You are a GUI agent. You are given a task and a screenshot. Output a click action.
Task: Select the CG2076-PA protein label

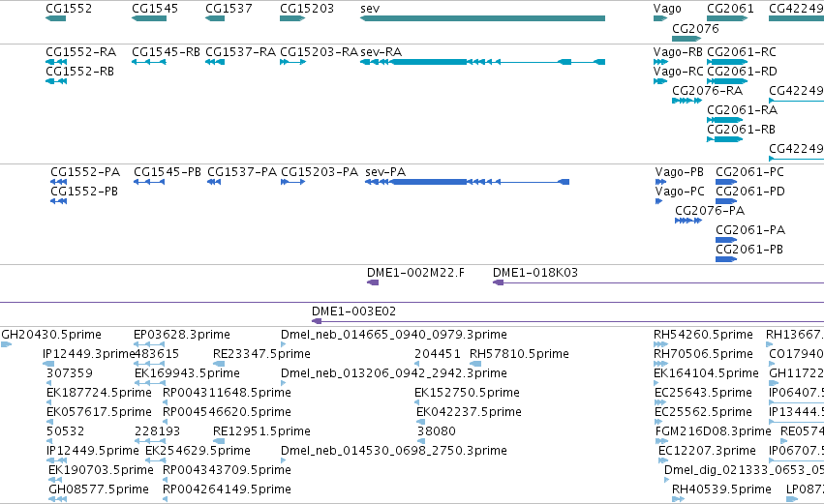pos(710,211)
